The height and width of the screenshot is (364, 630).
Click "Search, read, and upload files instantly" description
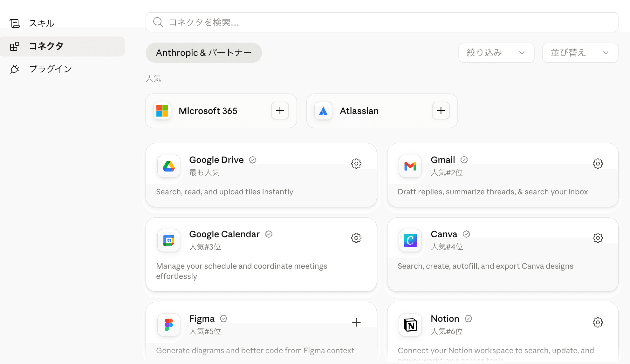coord(225,192)
